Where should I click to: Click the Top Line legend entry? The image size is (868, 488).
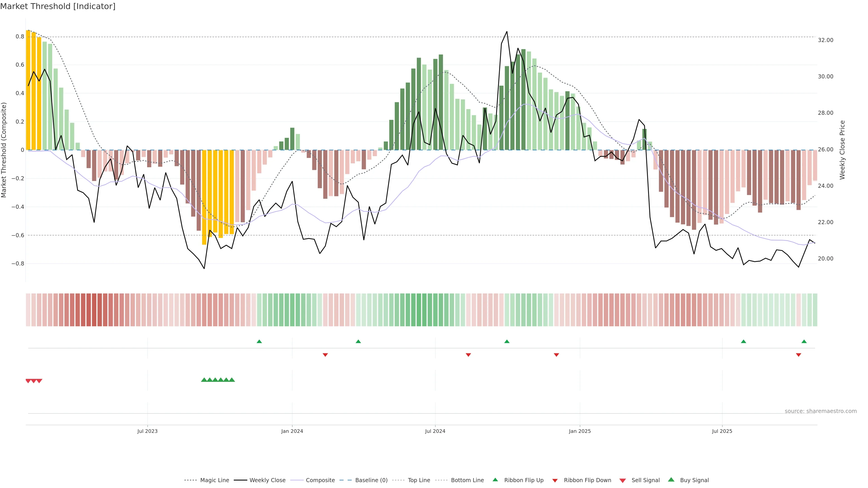pyautogui.click(x=419, y=480)
